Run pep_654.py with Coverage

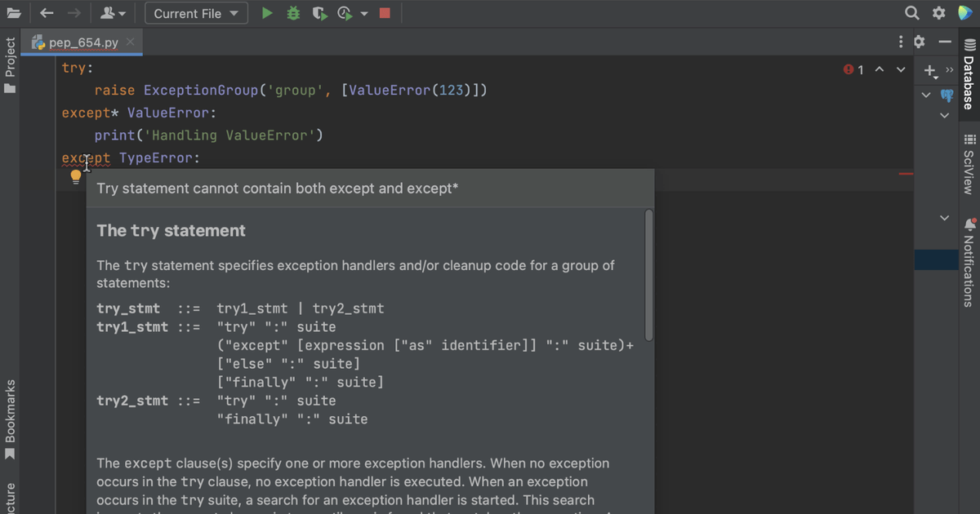[x=318, y=13]
